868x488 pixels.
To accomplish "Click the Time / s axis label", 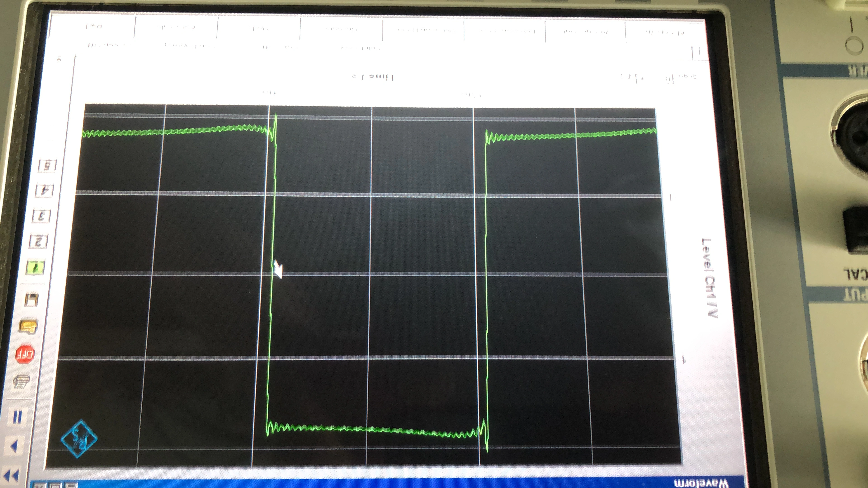I will (x=373, y=77).
